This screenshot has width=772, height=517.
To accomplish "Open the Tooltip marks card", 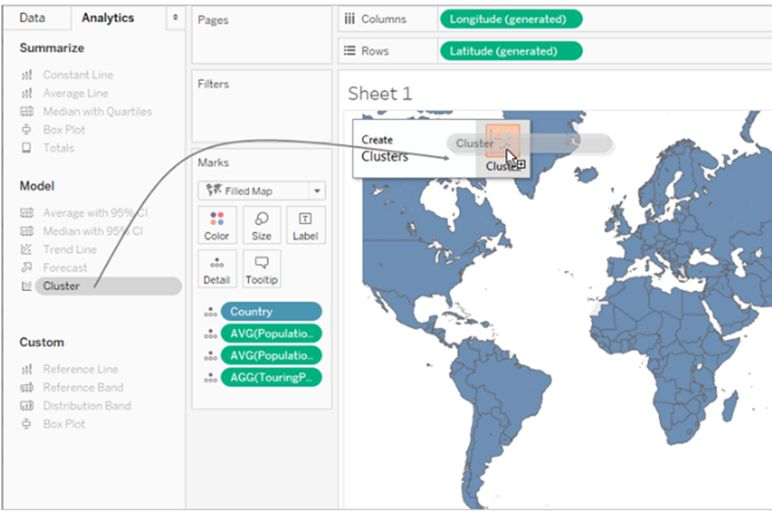I will (x=261, y=269).
